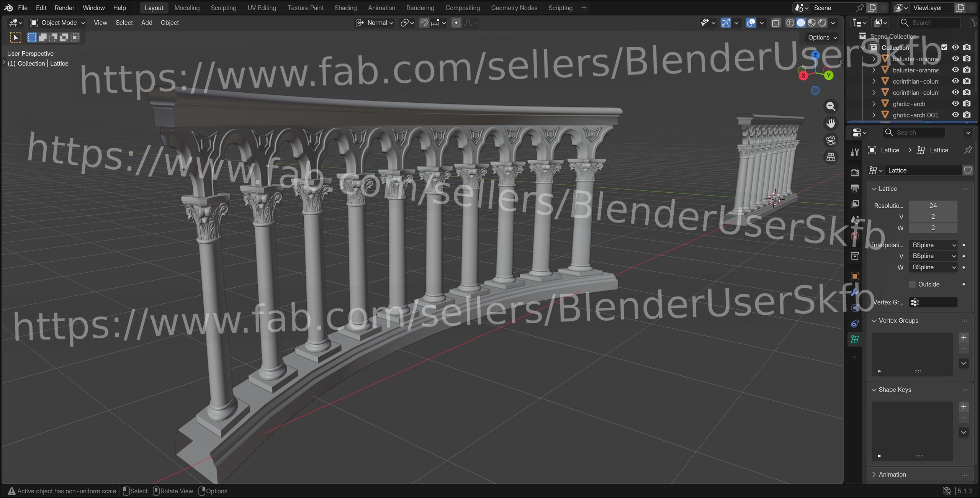Toggle overlays display button
Image resolution: width=980 pixels, height=498 pixels.
pyautogui.click(x=751, y=23)
